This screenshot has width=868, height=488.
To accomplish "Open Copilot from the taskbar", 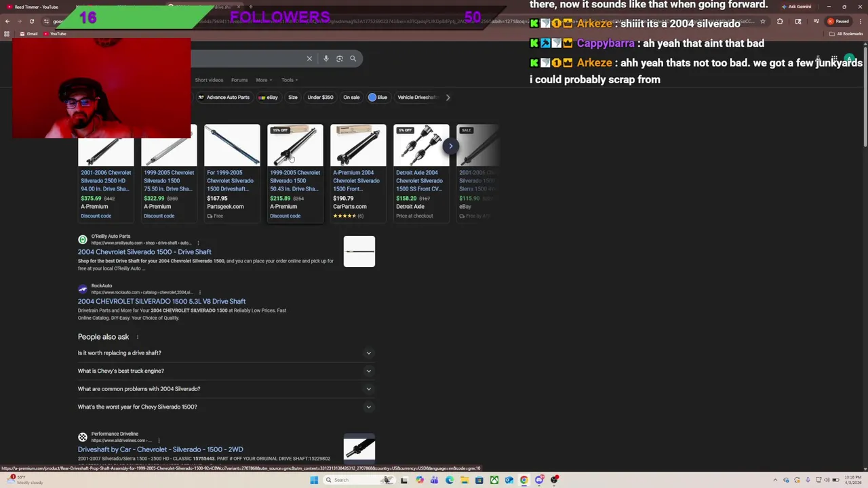I will point(420,480).
